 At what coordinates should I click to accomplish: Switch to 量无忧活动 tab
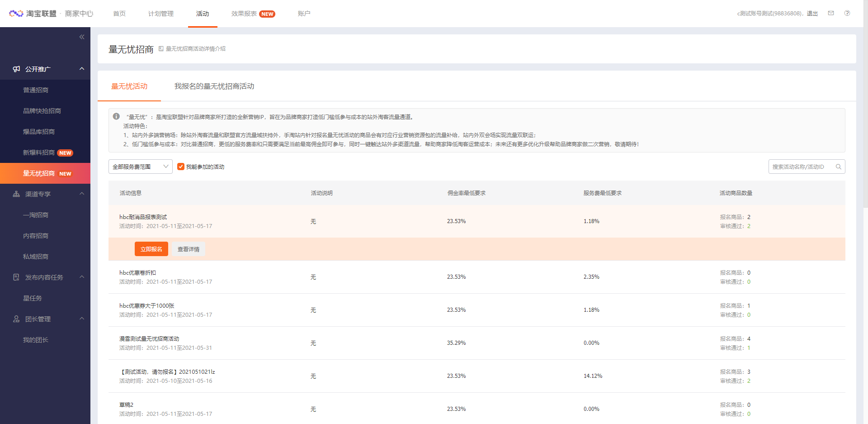pos(129,86)
